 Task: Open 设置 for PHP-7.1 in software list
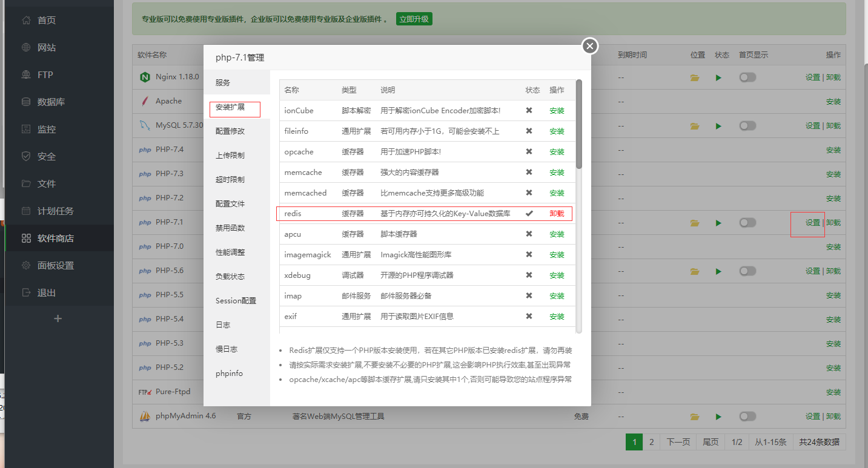812,223
